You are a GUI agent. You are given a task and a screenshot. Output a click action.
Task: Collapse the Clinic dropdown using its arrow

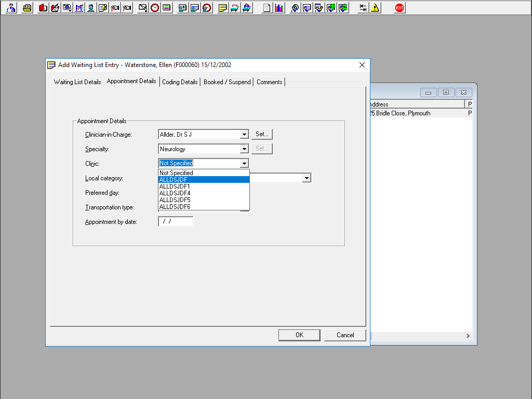click(244, 164)
